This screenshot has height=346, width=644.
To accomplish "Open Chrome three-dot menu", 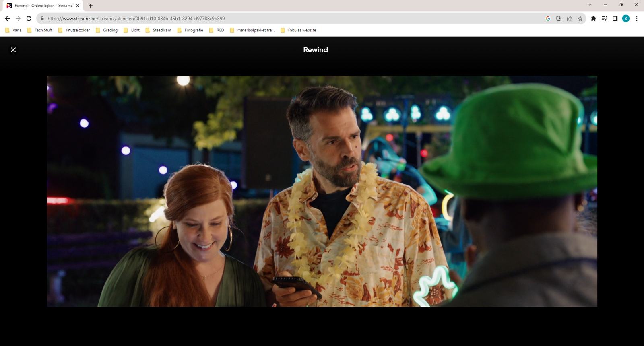I will click(x=637, y=19).
